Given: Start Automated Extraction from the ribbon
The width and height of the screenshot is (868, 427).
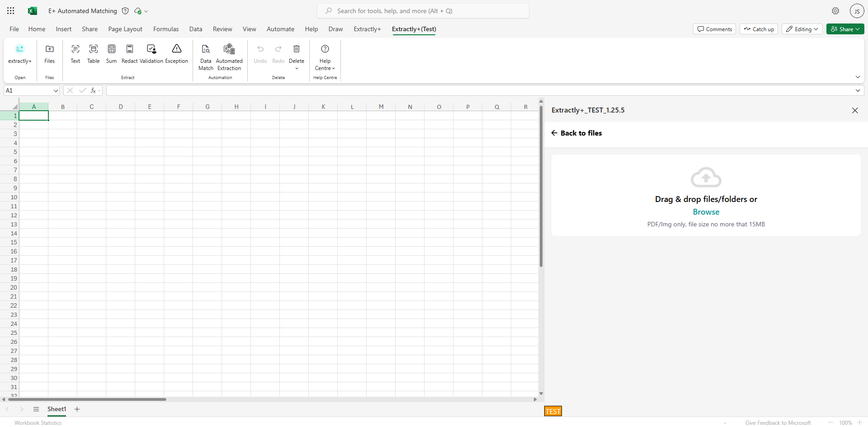Looking at the screenshot, I should coord(229,57).
